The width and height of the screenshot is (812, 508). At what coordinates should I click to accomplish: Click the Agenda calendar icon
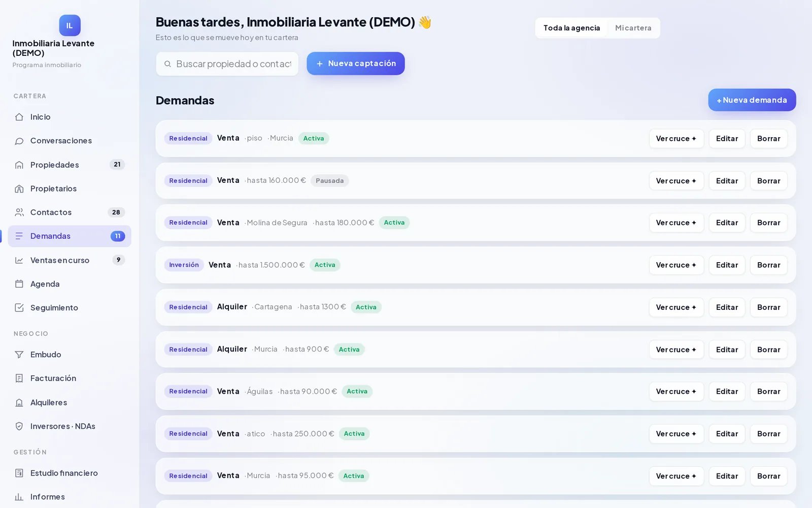point(19,284)
